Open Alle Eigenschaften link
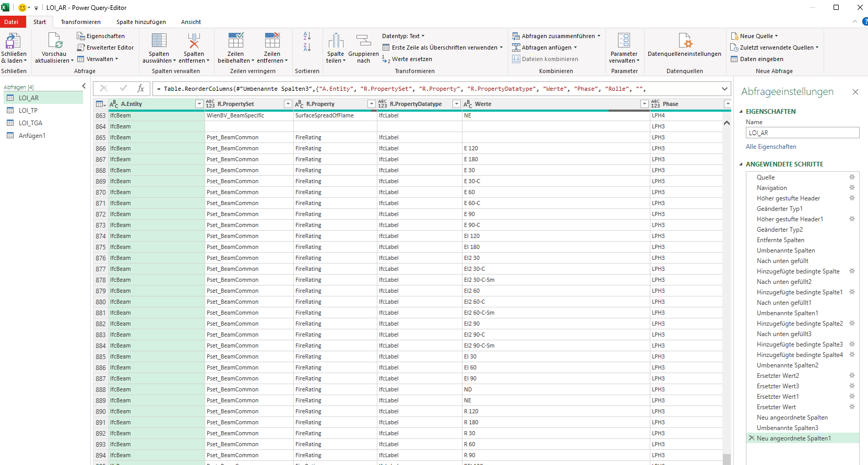The width and height of the screenshot is (868, 465). 771,147
